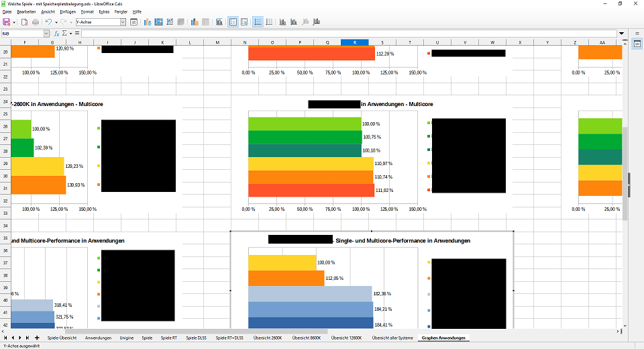Click the Print icon in toolbar

[36, 22]
